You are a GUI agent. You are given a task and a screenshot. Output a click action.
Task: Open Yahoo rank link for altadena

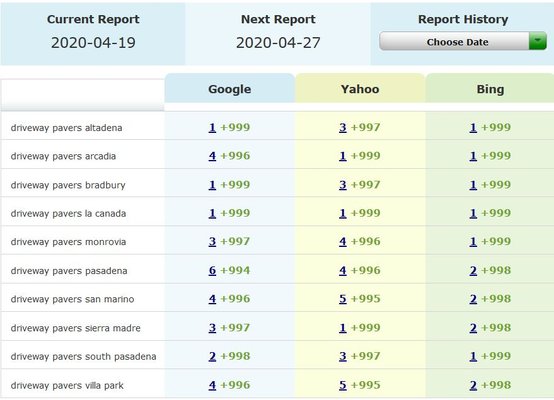[343, 127]
